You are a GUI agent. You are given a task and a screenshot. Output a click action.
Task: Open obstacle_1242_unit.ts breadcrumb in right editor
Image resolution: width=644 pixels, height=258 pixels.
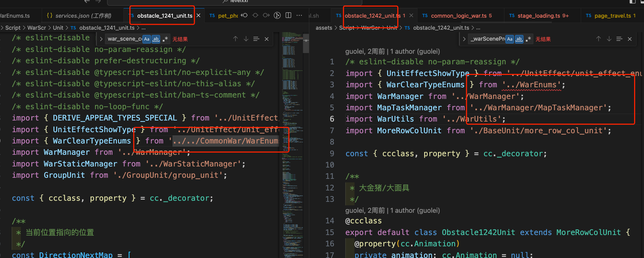click(441, 28)
